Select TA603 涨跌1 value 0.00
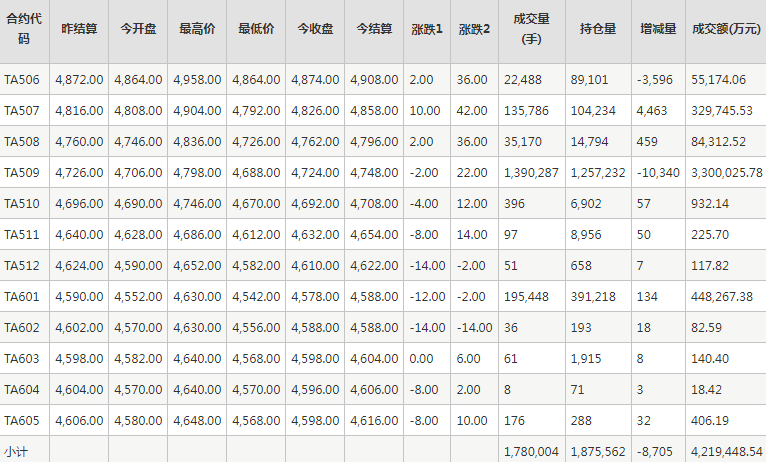Viewport: 766px width, 462px height. click(x=421, y=359)
